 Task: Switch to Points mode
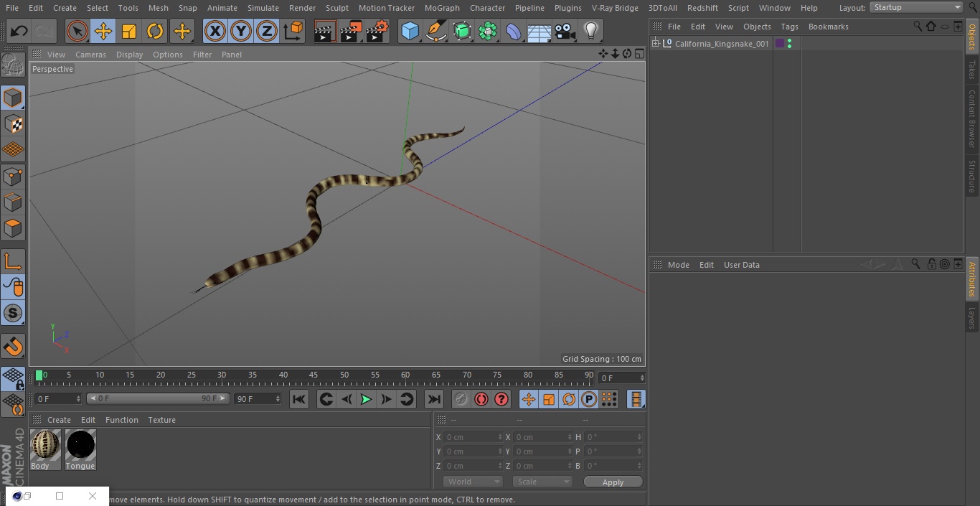tap(13, 177)
